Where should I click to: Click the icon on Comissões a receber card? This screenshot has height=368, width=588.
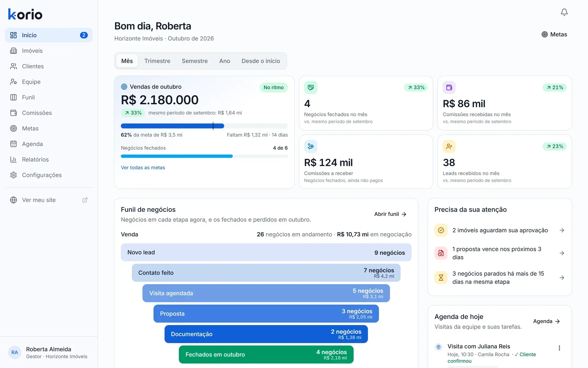(311, 146)
